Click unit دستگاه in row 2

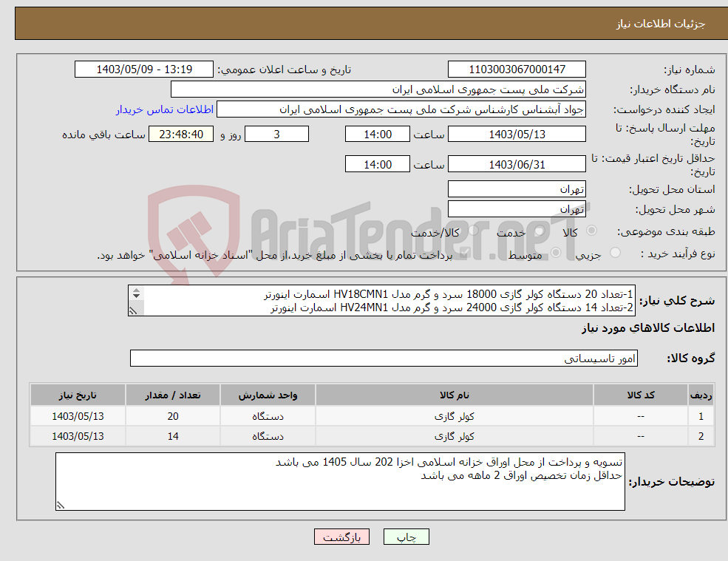coord(268,437)
